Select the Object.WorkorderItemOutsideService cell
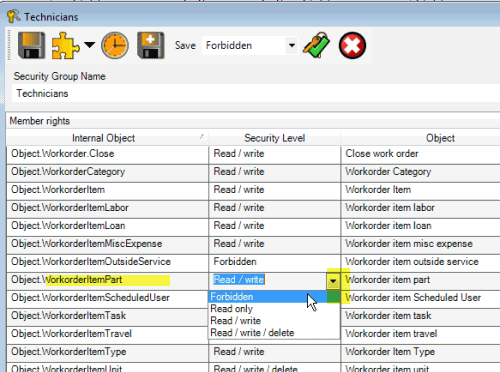500x372 pixels. coord(107,262)
